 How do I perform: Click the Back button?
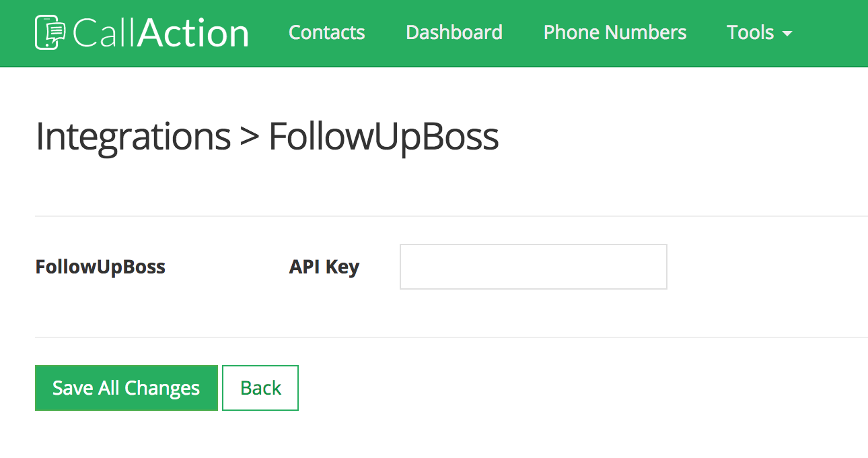click(x=260, y=388)
